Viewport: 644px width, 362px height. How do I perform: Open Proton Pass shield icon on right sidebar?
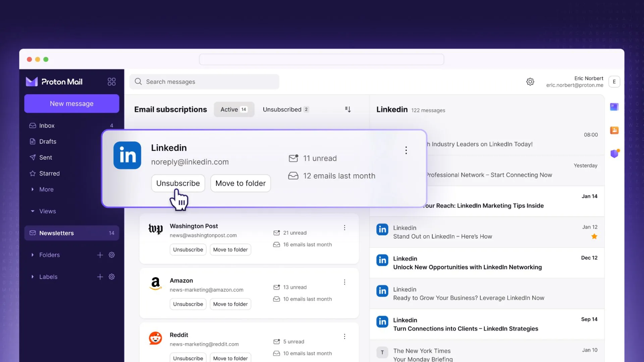click(x=614, y=154)
